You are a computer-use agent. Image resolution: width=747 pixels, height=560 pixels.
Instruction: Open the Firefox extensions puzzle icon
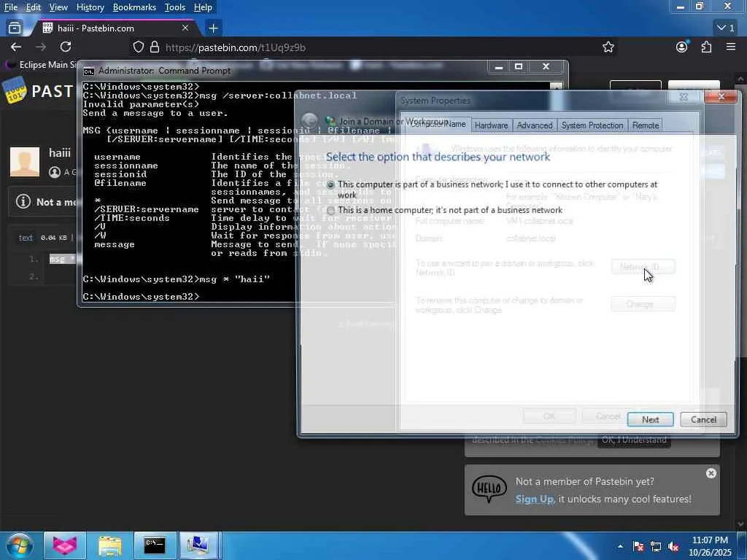(x=706, y=47)
